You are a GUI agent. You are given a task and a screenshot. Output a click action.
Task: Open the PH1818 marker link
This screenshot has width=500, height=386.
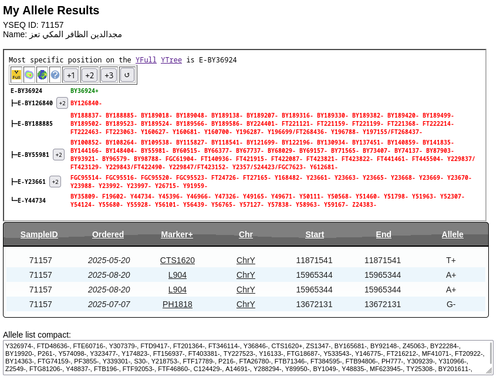(x=177, y=304)
